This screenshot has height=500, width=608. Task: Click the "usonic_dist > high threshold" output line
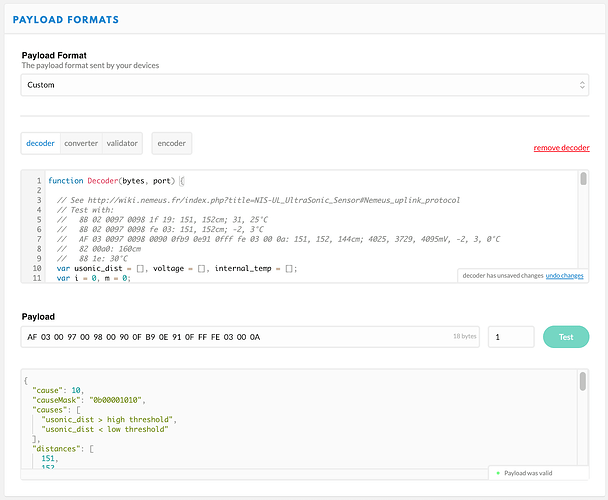pyautogui.click(x=109, y=419)
